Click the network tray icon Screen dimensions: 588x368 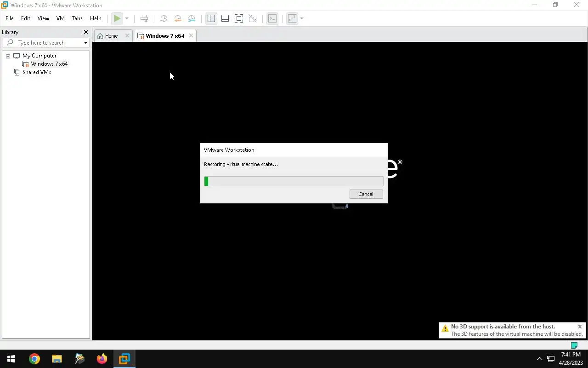(551, 359)
